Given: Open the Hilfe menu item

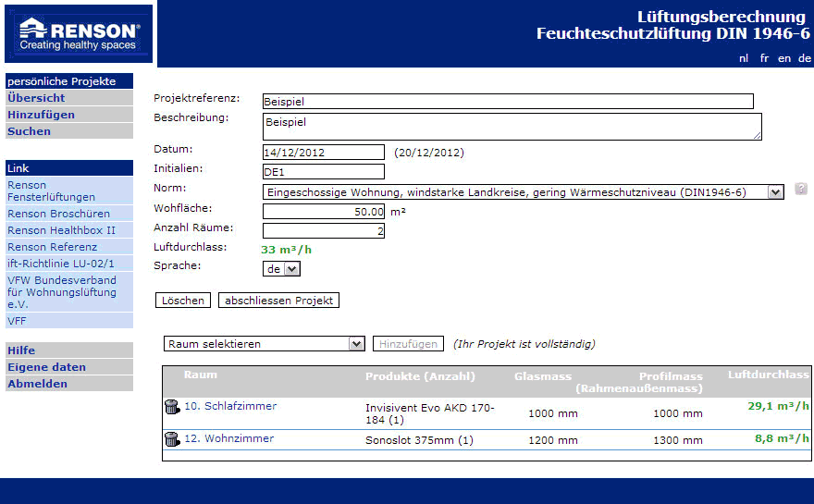Looking at the screenshot, I should tap(69, 350).
